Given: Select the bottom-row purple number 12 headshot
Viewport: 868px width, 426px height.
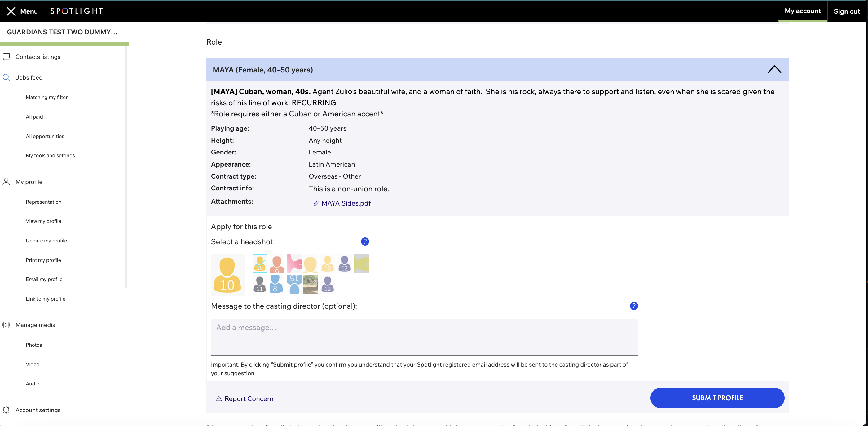Looking at the screenshot, I should pyautogui.click(x=328, y=285).
